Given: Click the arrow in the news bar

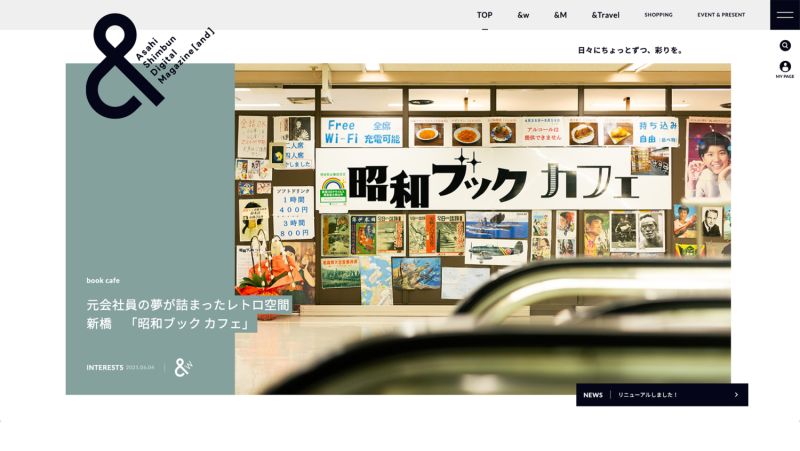Looking at the screenshot, I should tap(736, 395).
